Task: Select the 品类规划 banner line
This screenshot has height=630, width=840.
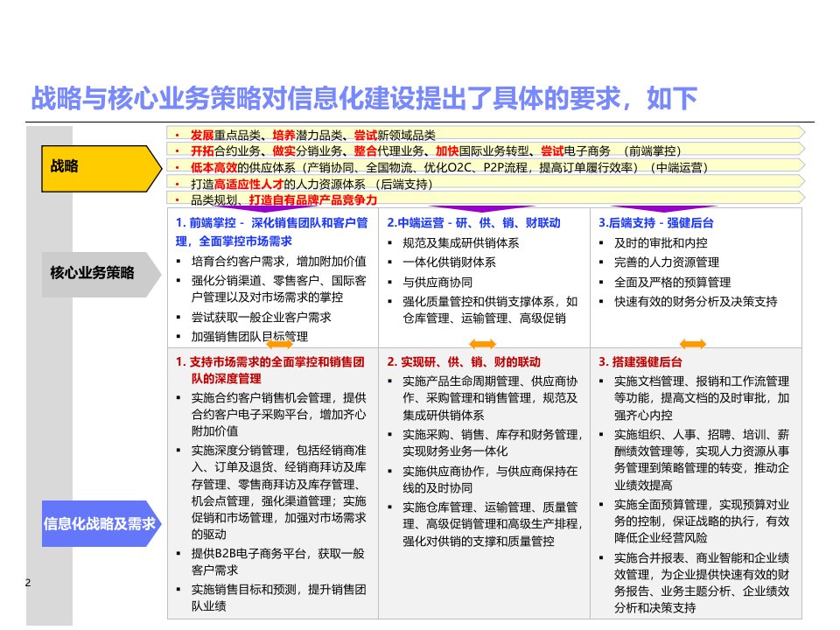Action: coord(486,199)
